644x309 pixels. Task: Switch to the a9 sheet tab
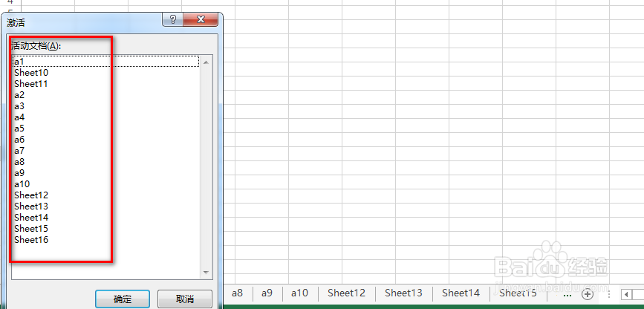click(x=267, y=293)
